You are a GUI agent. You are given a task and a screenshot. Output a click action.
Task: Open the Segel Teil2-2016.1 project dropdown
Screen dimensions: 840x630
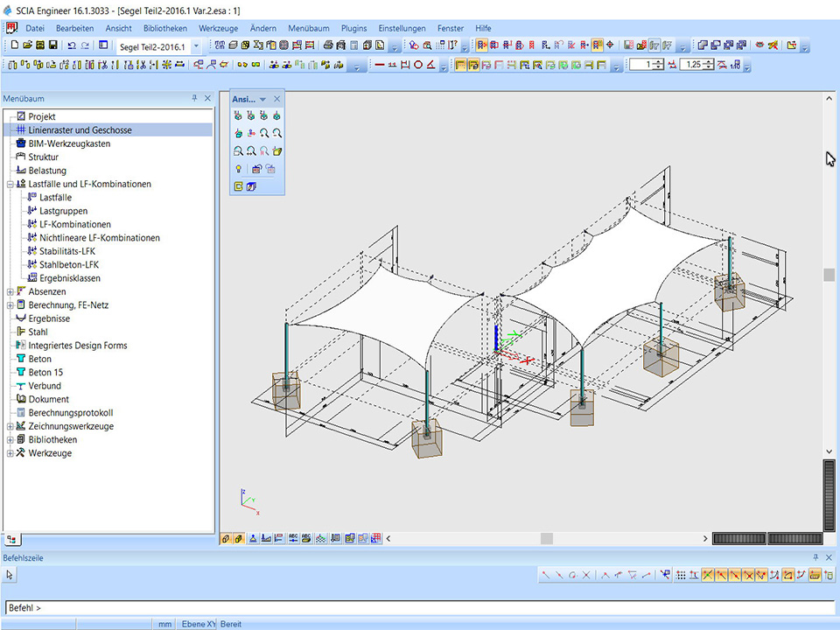click(195, 45)
